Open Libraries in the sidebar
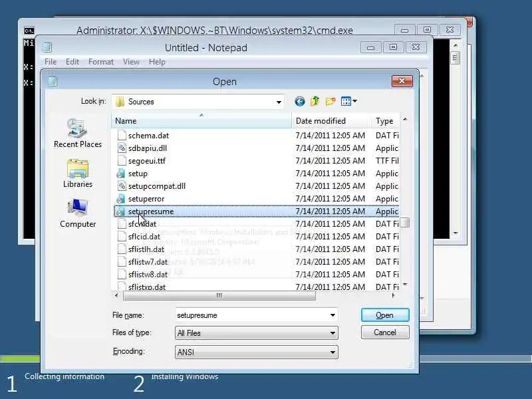This screenshot has width=532, height=399. (x=78, y=174)
